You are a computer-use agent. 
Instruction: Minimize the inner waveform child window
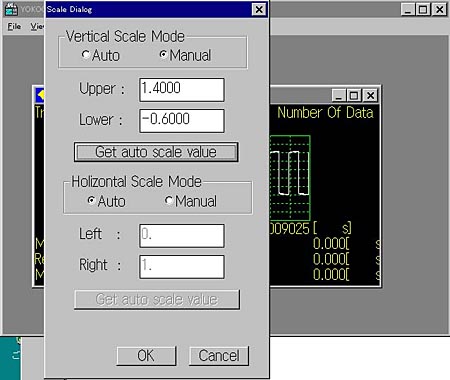click(339, 96)
